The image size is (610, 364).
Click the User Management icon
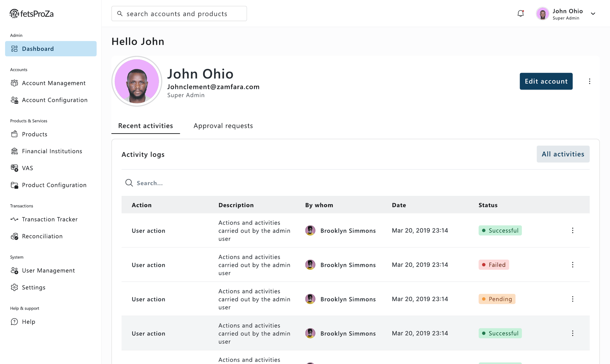pyautogui.click(x=14, y=270)
